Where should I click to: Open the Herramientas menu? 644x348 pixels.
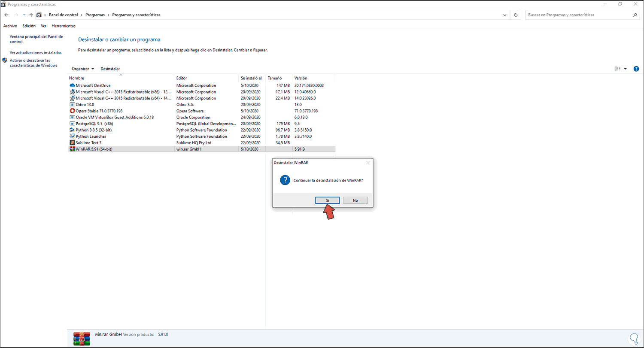tap(64, 26)
